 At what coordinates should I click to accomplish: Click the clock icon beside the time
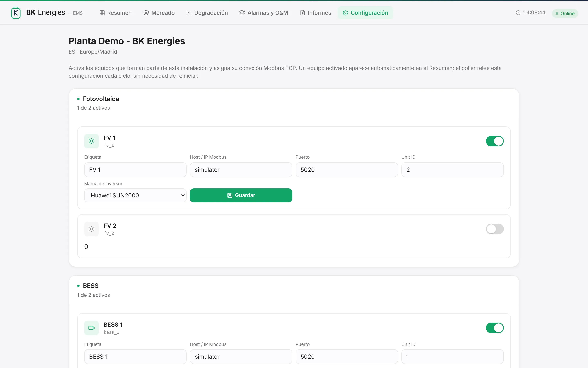coord(518,13)
